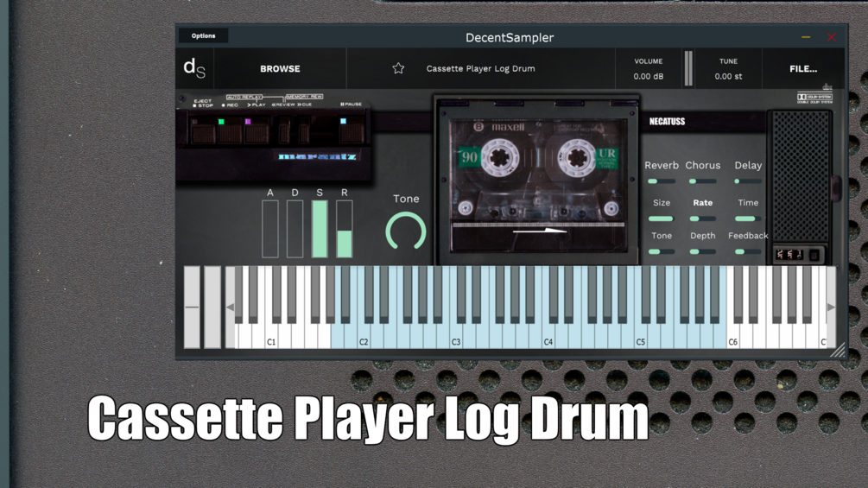
Task: Adjust the chorus Depth slider
Action: 702,251
